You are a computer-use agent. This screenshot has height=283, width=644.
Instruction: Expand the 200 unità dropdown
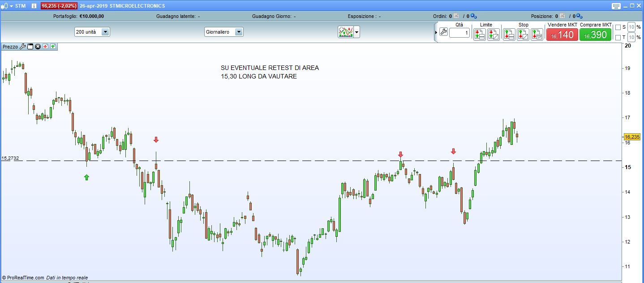(105, 32)
